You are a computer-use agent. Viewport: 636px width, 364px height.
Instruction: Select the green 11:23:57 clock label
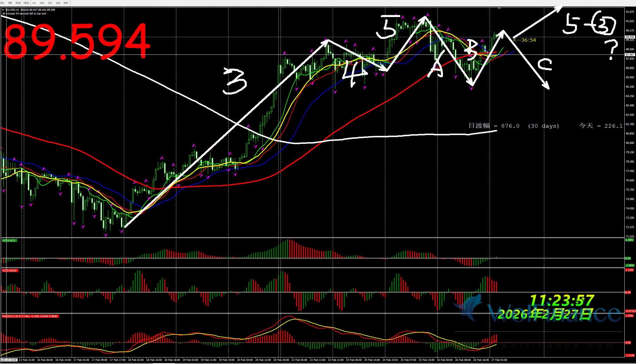pyautogui.click(x=562, y=300)
